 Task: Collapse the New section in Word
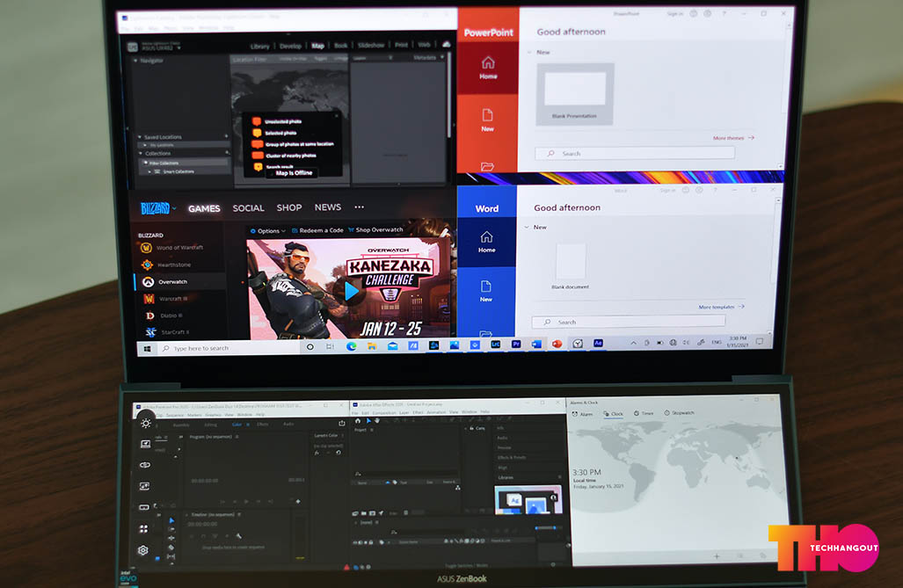point(527,228)
